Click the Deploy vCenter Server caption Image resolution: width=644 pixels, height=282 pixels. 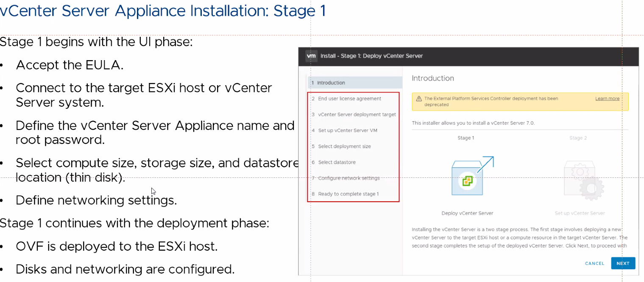click(467, 213)
